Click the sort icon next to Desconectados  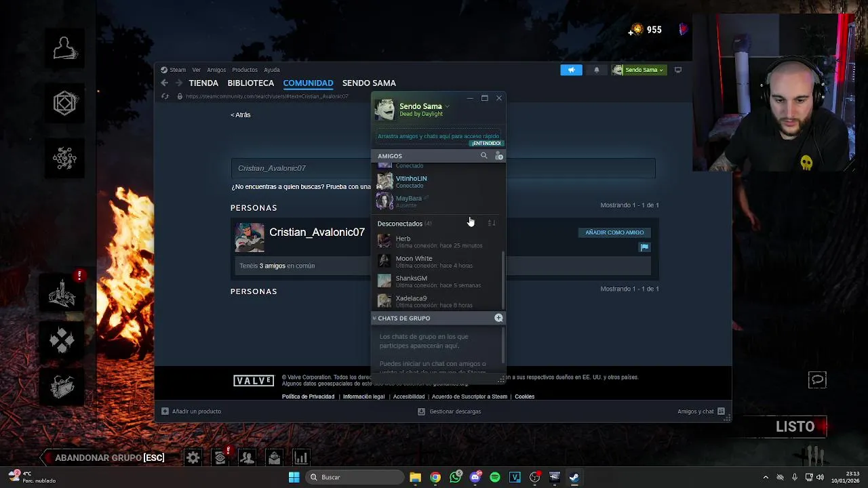492,223
